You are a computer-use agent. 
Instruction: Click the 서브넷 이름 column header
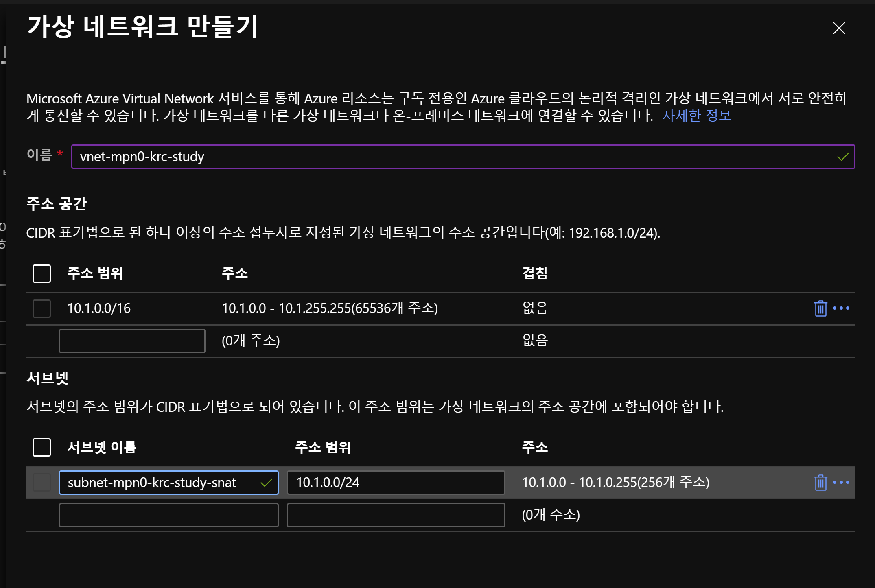pos(102,447)
